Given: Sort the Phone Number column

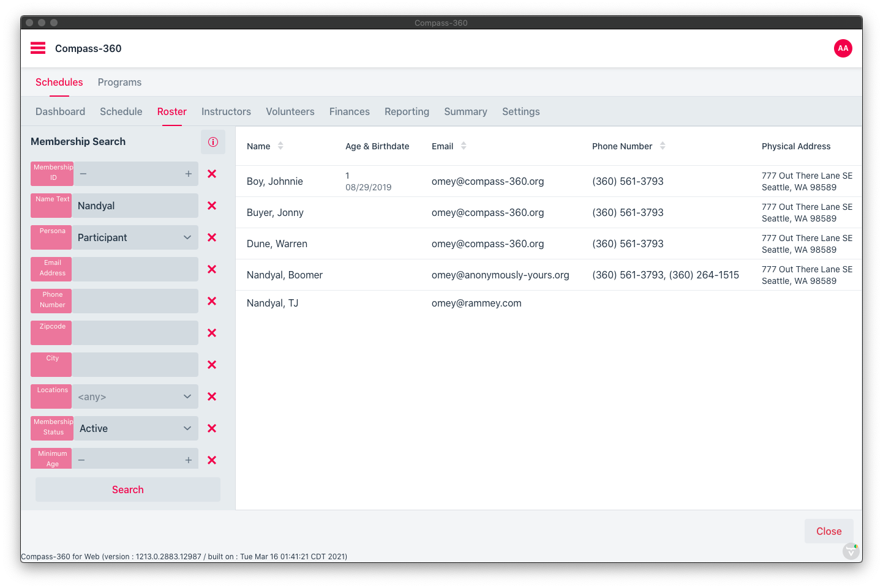Looking at the screenshot, I should (663, 146).
